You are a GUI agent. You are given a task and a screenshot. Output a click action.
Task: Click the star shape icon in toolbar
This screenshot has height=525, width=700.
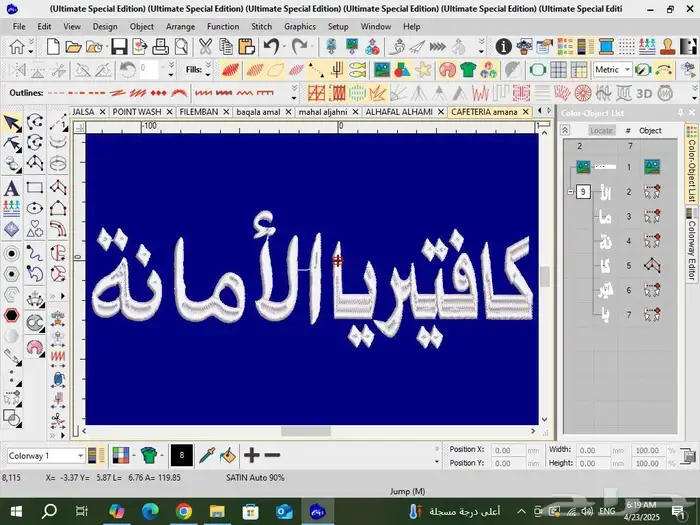(423, 70)
